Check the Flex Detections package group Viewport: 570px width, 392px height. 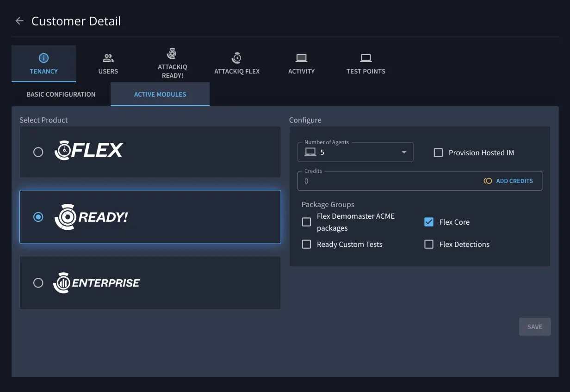click(x=429, y=245)
